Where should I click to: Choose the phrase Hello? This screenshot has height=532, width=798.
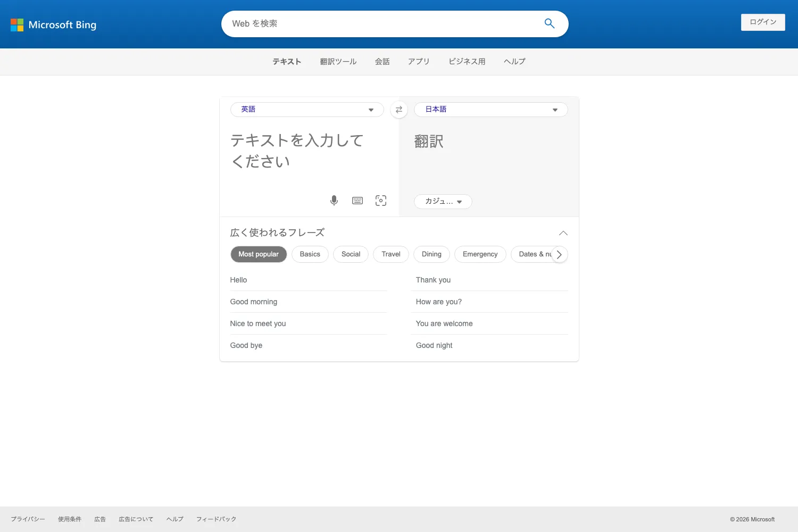(x=309, y=280)
